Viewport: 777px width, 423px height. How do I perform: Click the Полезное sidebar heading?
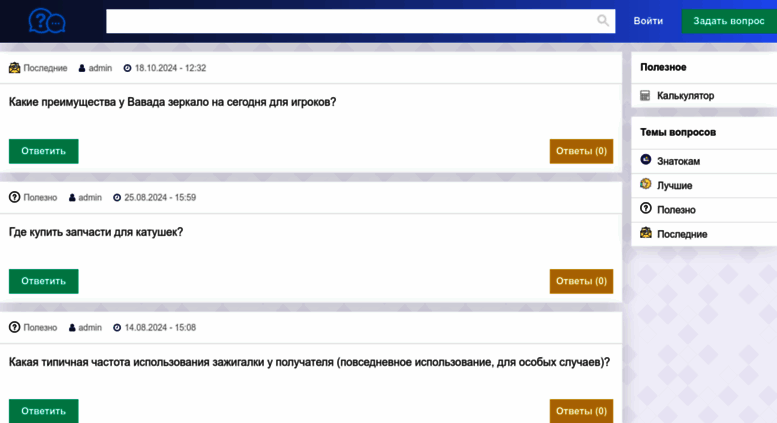[663, 67]
